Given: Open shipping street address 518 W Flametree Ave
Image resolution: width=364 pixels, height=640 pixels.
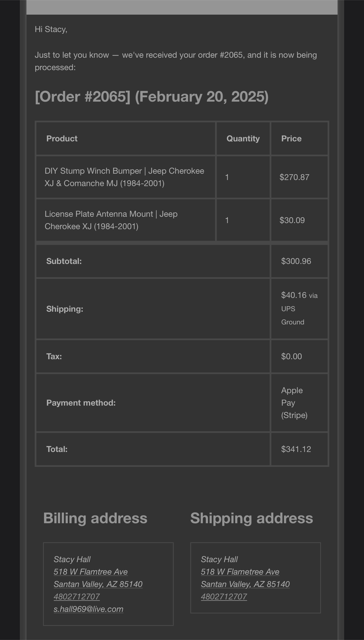Looking at the screenshot, I should click(x=240, y=572).
